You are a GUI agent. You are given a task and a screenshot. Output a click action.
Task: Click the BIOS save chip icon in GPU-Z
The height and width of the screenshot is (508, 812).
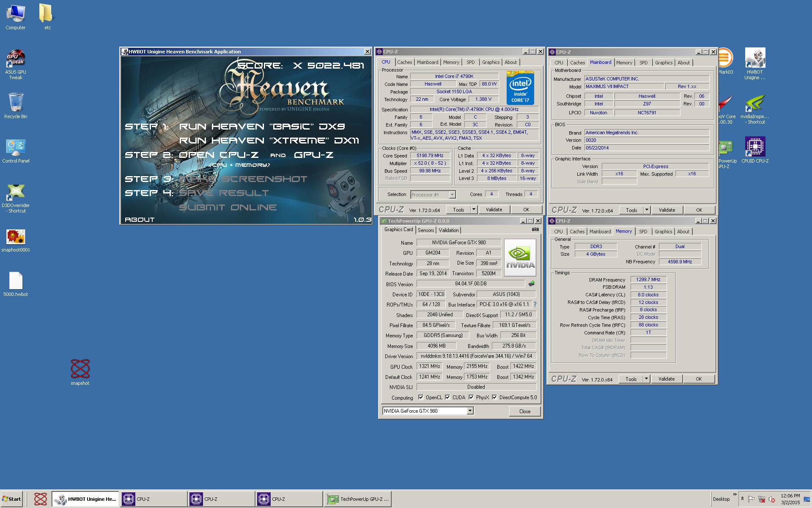point(532,284)
